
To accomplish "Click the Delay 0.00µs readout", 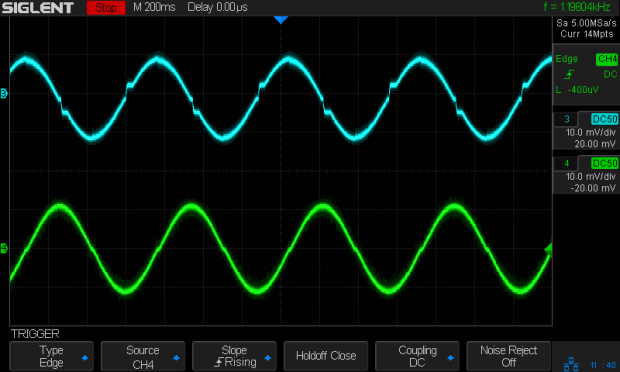I will click(x=217, y=7).
